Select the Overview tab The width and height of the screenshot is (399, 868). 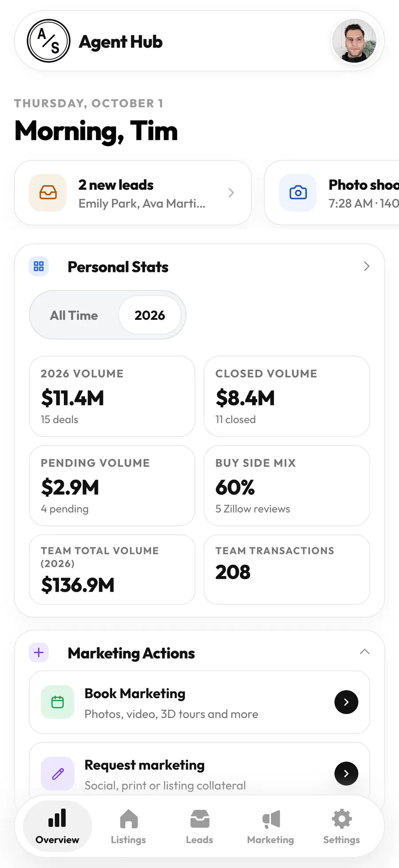(x=58, y=826)
